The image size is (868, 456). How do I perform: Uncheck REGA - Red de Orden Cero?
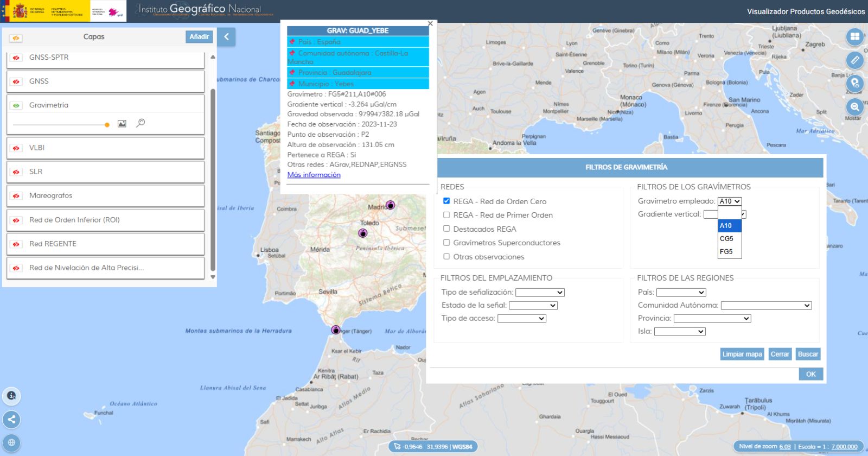pyautogui.click(x=446, y=201)
